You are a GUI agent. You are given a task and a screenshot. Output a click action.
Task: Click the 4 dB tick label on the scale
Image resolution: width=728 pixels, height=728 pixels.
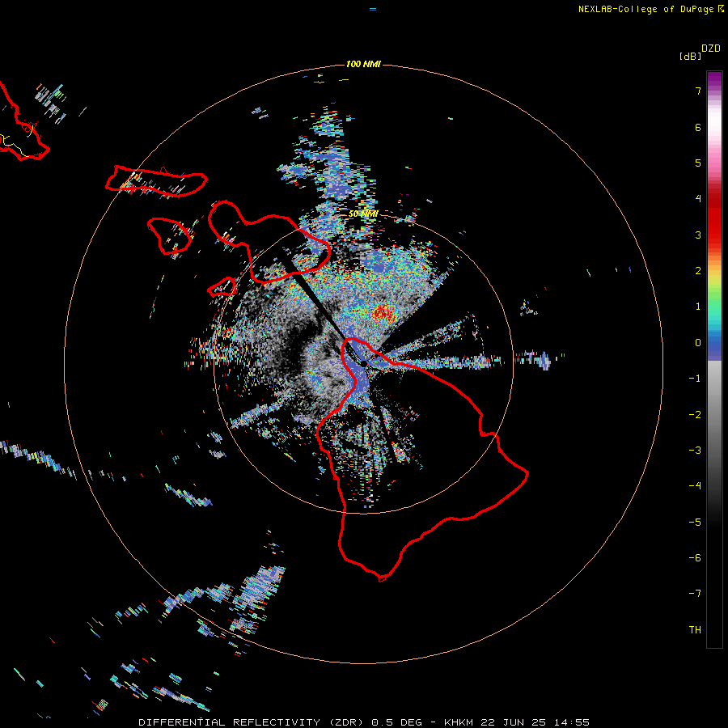(x=698, y=199)
